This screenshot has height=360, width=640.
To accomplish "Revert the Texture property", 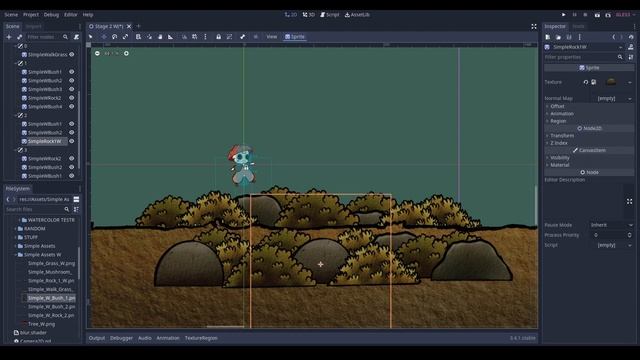I will [586, 82].
